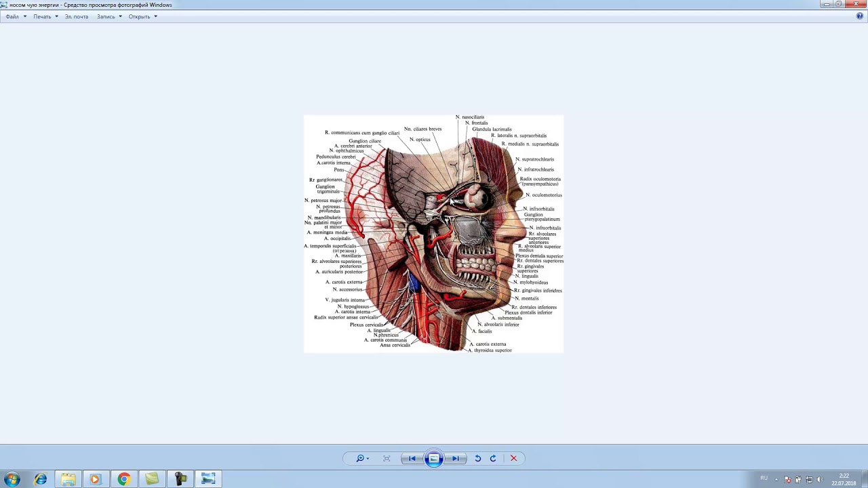The height and width of the screenshot is (488, 868).
Task: Click the label "N. supratrochlearis"
Action: (534, 159)
